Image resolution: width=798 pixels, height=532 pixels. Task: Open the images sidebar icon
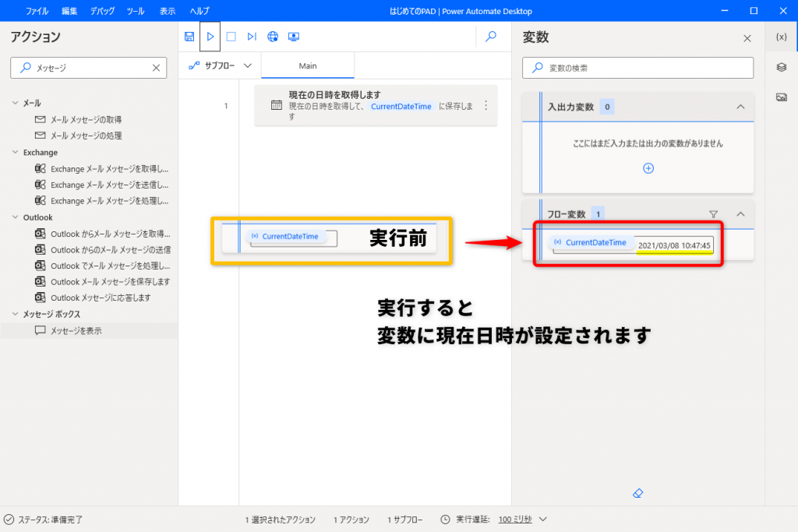coord(781,97)
